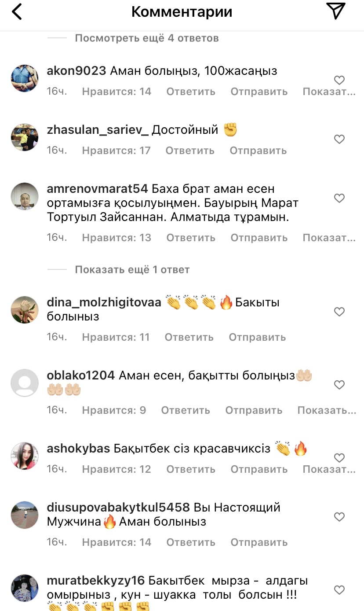Image resolution: width=364 pixels, height=611 pixels.
Task: Send dina_molzhigitovaa's comment via Отправить
Action: [257, 337]
